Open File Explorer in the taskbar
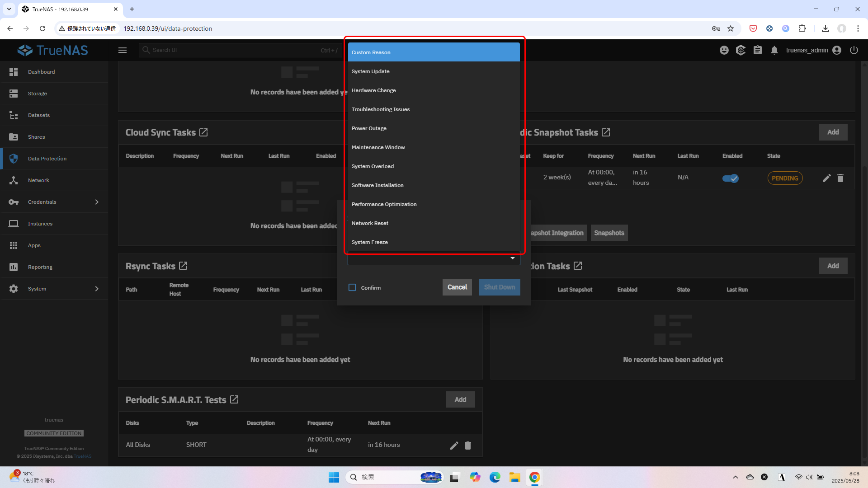The height and width of the screenshot is (488, 868). [515, 477]
